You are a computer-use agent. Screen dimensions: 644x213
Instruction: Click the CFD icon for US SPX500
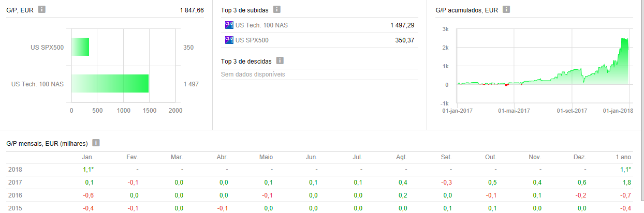(x=229, y=40)
